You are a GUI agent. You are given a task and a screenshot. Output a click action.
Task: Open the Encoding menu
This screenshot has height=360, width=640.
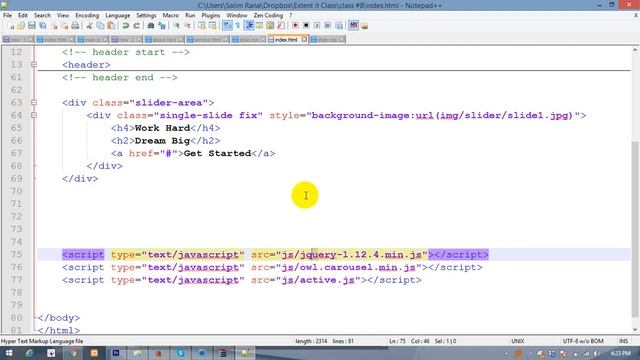87,16
